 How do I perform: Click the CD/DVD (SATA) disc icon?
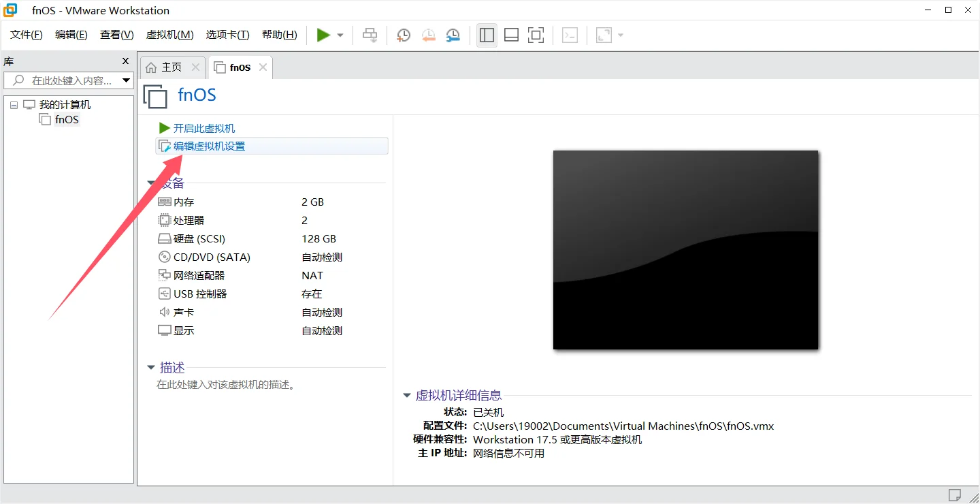coord(164,257)
